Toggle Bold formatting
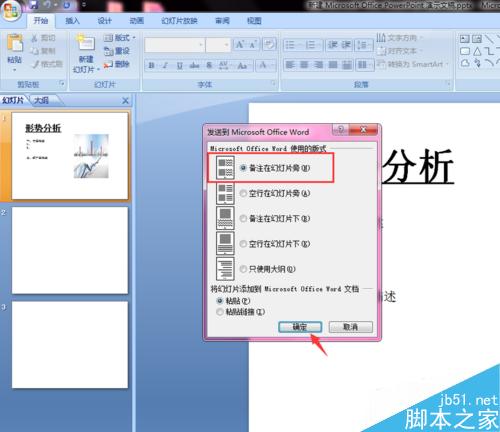Image resolution: width=500 pixels, height=432 pixels. pos(151,65)
